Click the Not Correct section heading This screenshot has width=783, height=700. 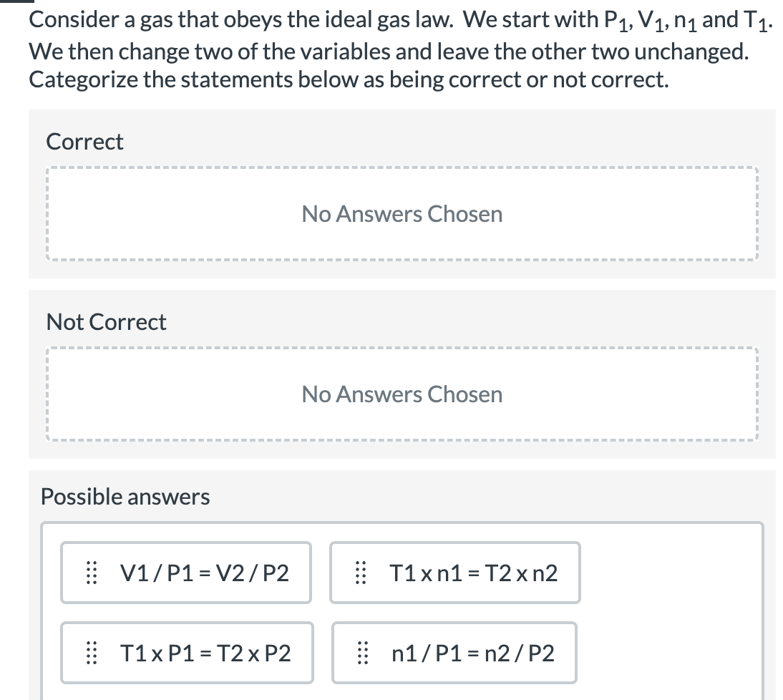(106, 321)
